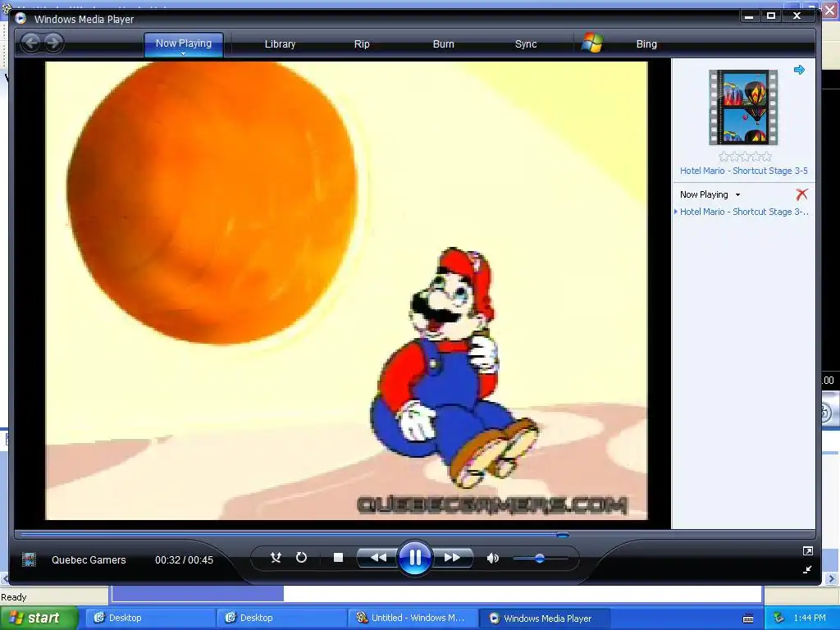
Task: Click the video filmstrip thumbnail
Action: tap(743, 107)
